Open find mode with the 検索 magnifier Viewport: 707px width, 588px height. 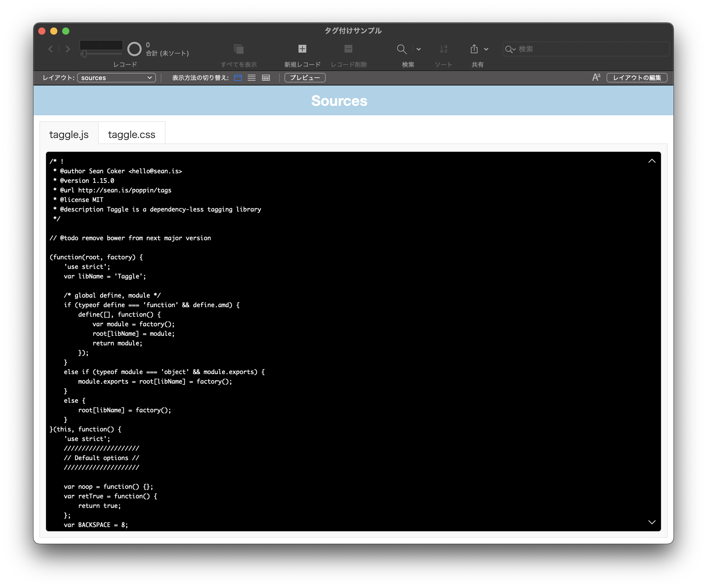402,49
